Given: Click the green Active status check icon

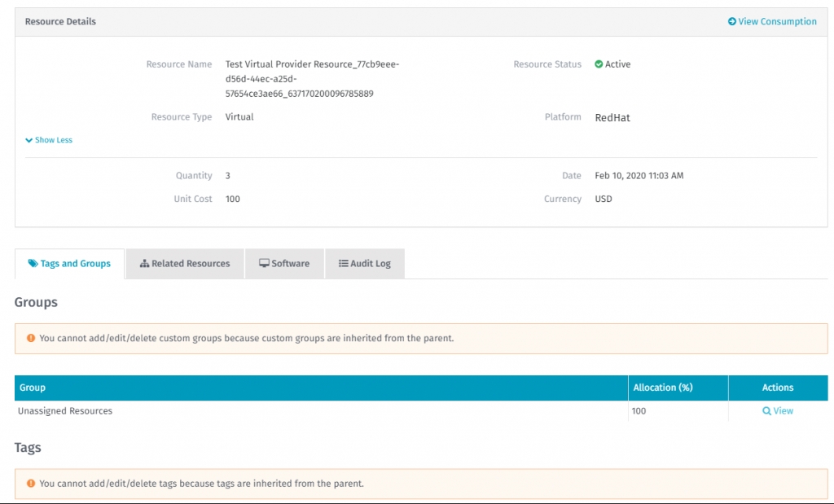Looking at the screenshot, I should (599, 64).
